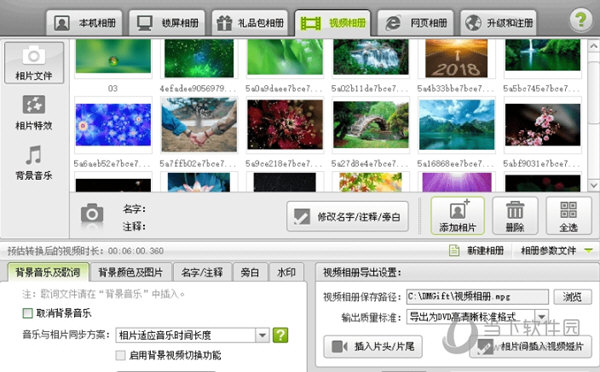Screen dimensions: 600x372
Task: Open 升级和注册 tab
Action: tap(498, 23)
